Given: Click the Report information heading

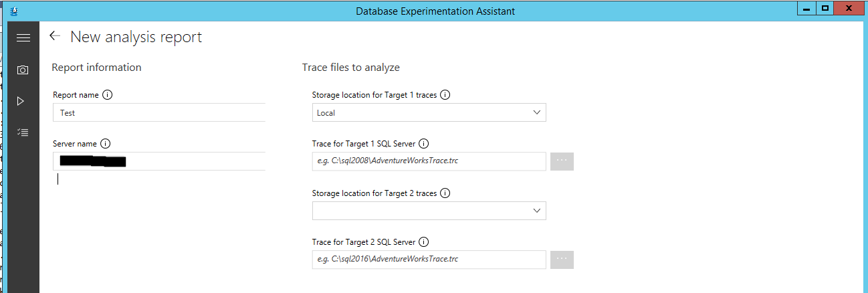Looking at the screenshot, I should click(97, 68).
